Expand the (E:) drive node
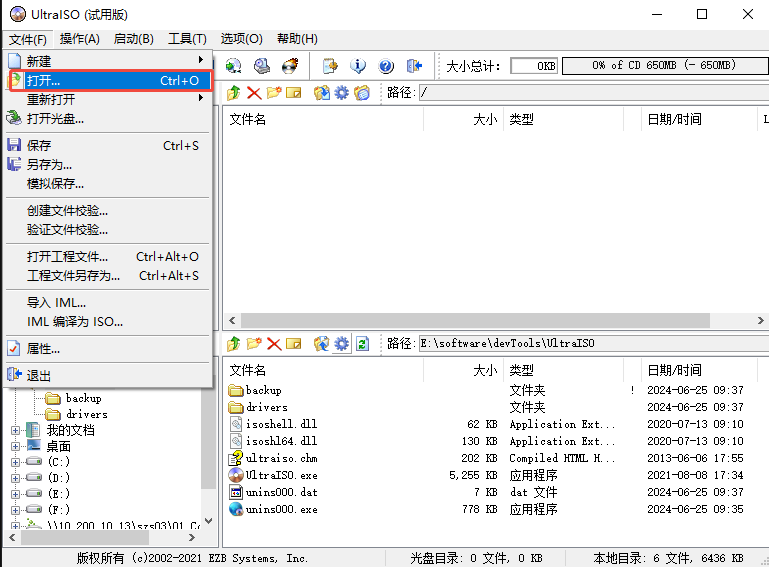The image size is (769, 567). click(x=16, y=494)
